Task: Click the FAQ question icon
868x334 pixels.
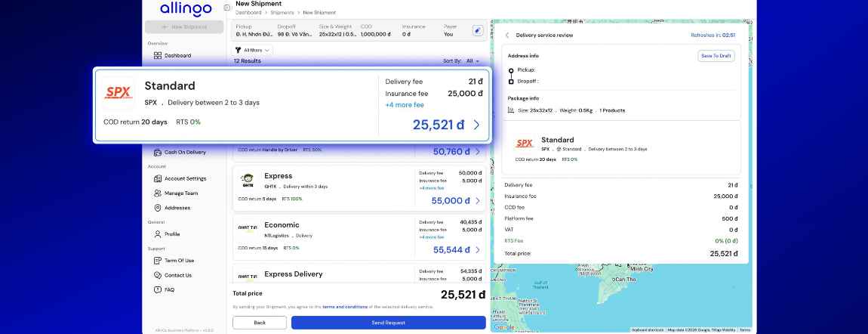Action: tap(157, 289)
